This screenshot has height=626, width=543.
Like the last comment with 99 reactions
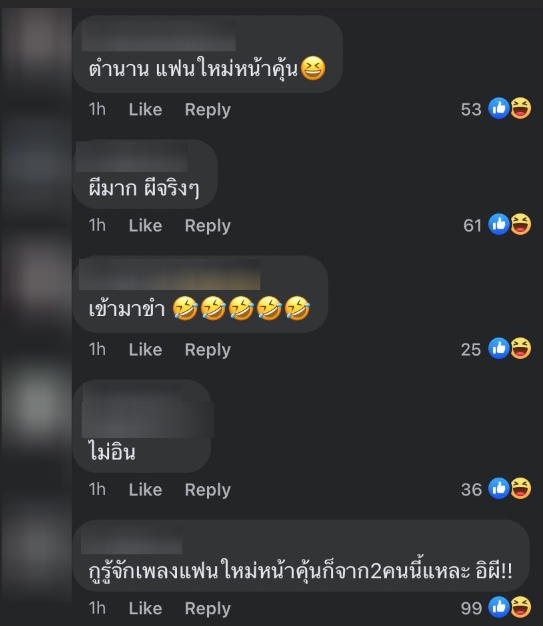(145, 608)
